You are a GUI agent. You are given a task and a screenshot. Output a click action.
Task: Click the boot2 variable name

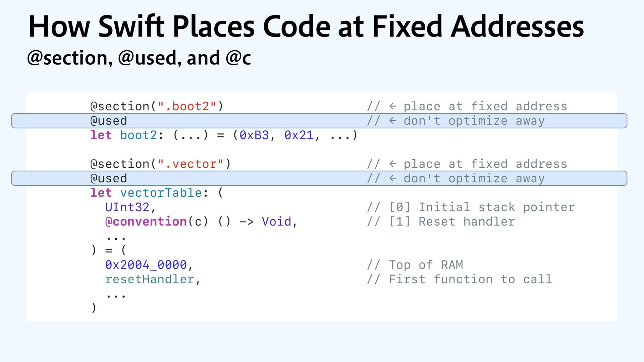click(139, 135)
